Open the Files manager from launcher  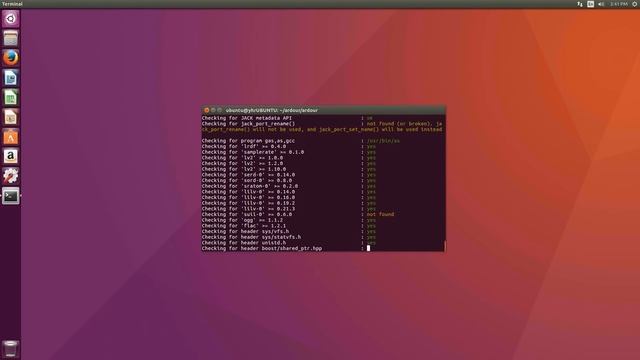11,38
